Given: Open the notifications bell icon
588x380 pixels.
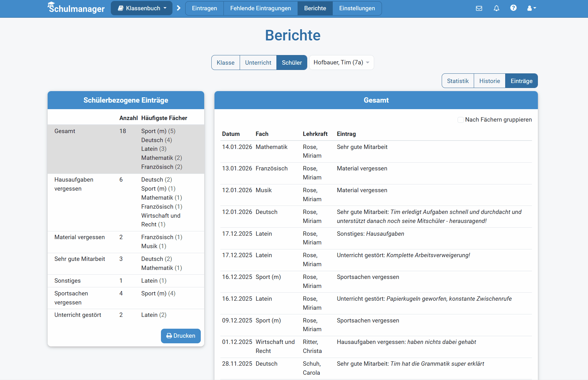Looking at the screenshot, I should point(496,8).
